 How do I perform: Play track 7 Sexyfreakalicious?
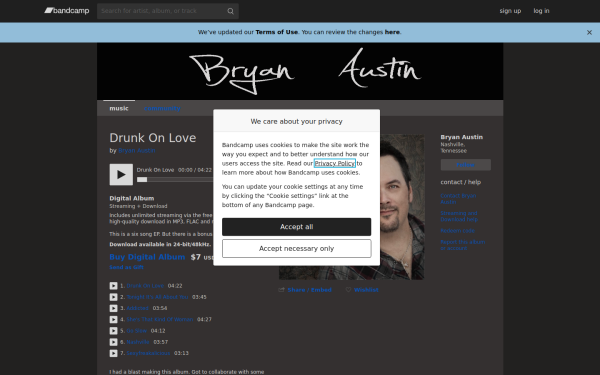click(x=113, y=353)
